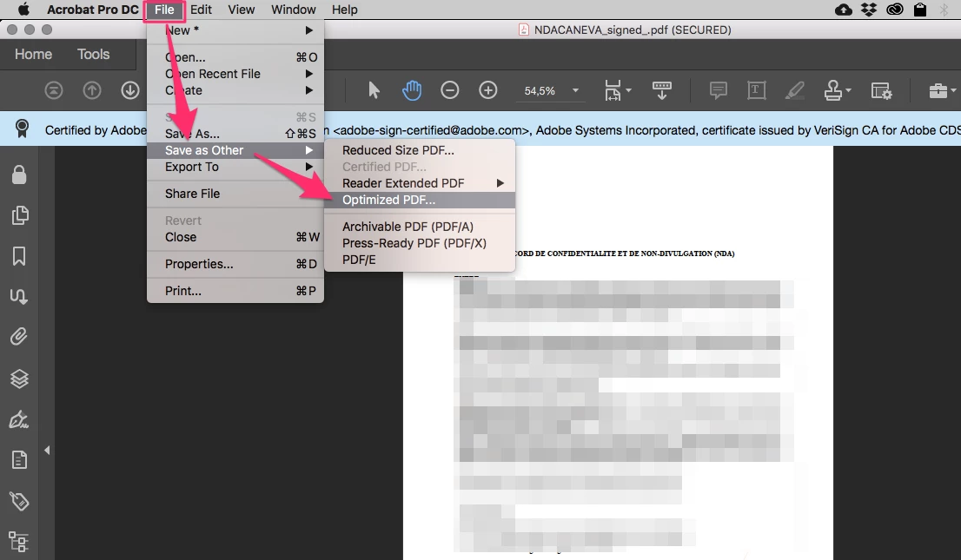Open the Bookmarks panel

[19, 256]
